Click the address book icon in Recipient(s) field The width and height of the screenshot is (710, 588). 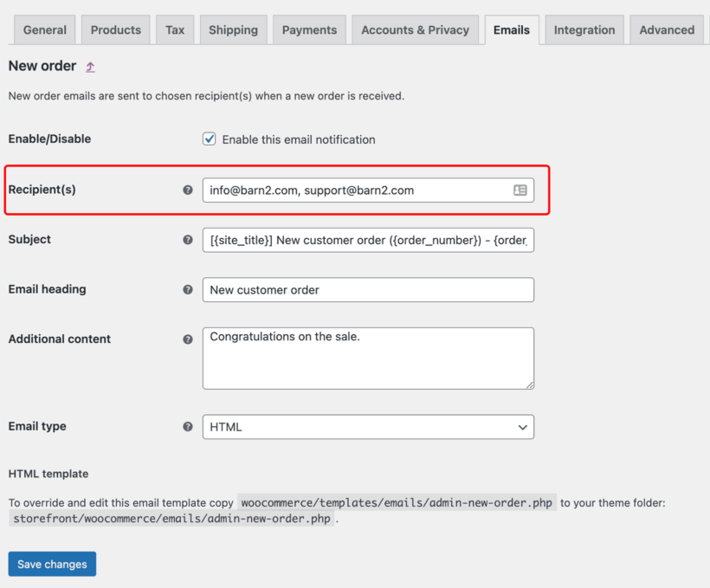520,189
